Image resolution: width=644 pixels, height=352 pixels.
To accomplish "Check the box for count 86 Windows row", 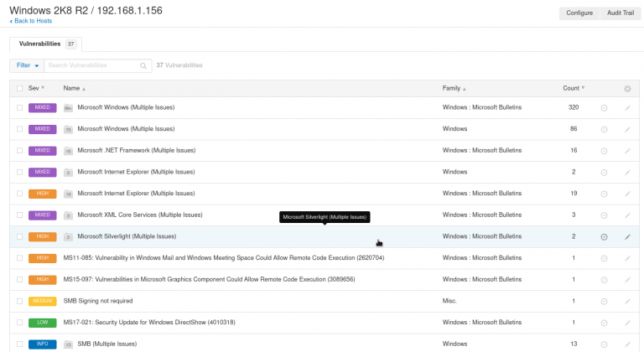I will (x=20, y=129).
